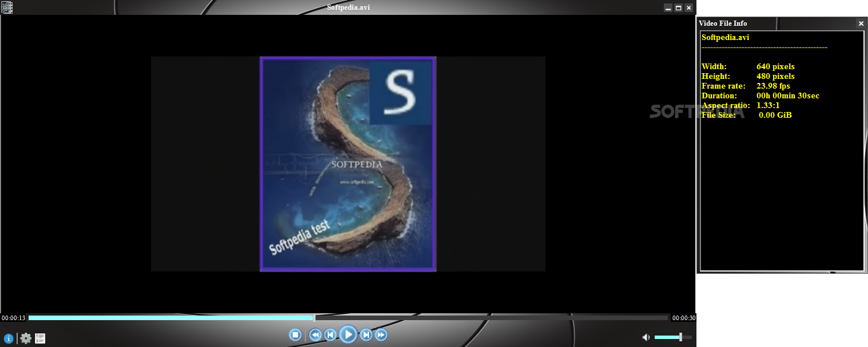
Task: Click the Aspect ratio 1.33:1 value
Action: coord(768,105)
